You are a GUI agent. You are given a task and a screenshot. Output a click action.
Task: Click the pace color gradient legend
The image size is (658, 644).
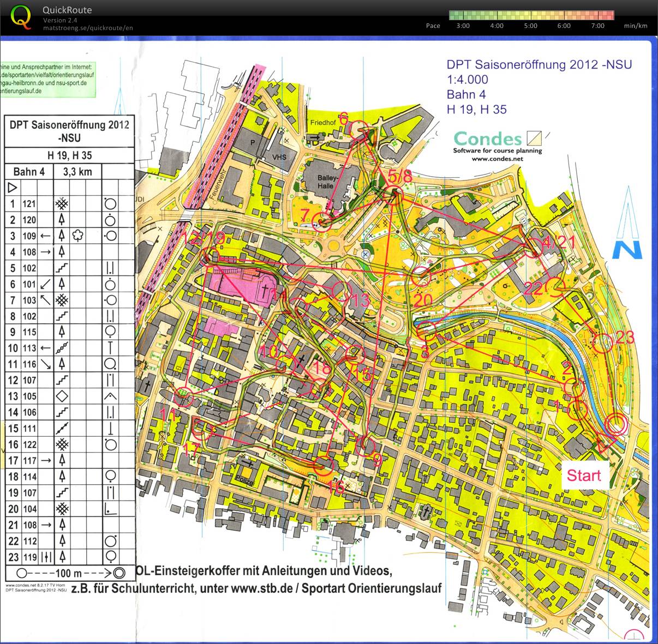(x=531, y=15)
